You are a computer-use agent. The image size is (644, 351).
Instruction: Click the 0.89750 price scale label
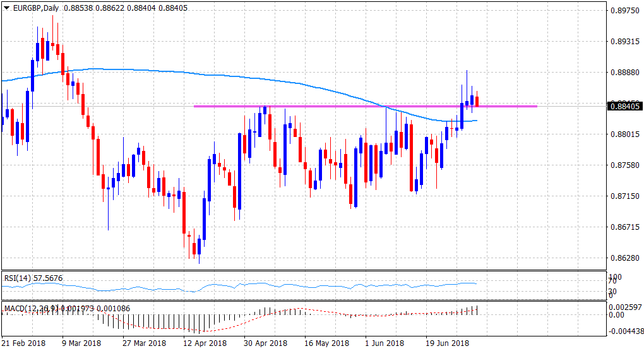[x=624, y=11]
